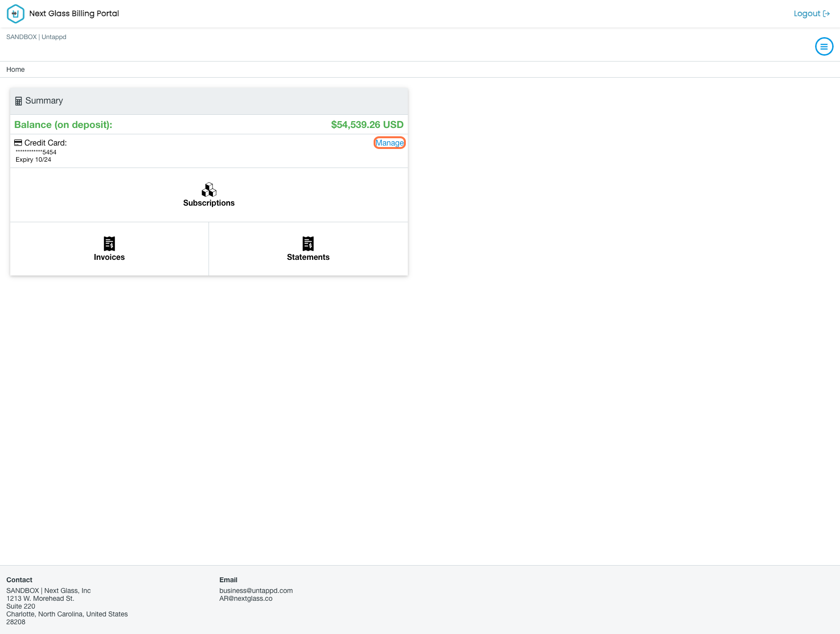
Task: Click the credit card icon
Action: 18,143
